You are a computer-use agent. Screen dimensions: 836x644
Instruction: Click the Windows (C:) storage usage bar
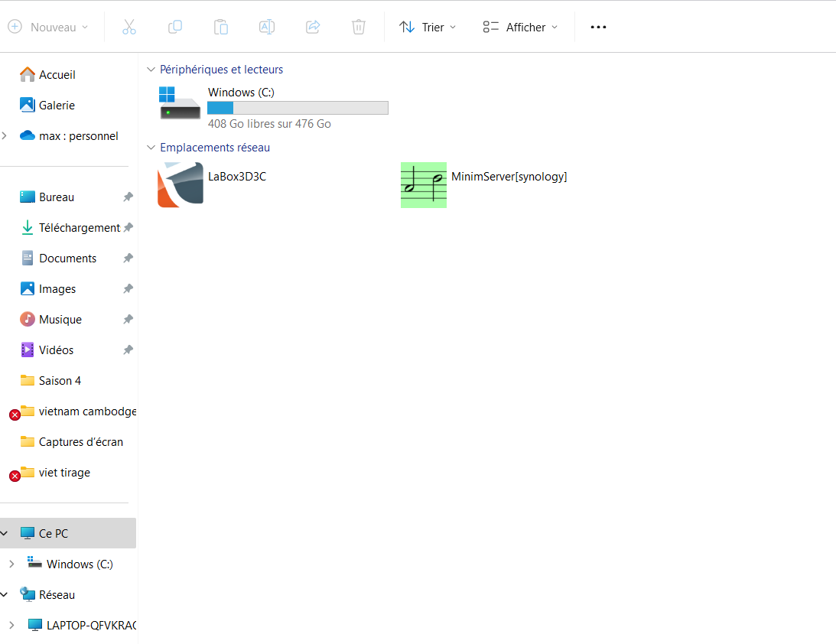pyautogui.click(x=298, y=108)
